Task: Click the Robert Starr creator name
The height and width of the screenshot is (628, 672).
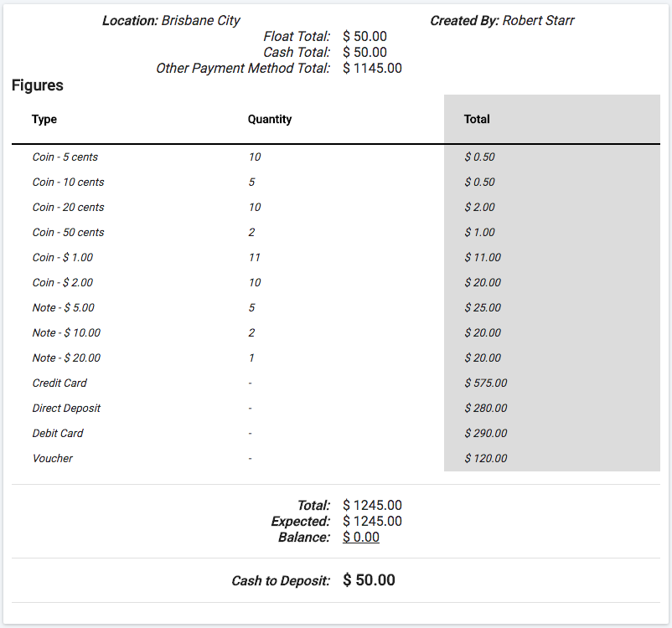Action: [x=539, y=21]
